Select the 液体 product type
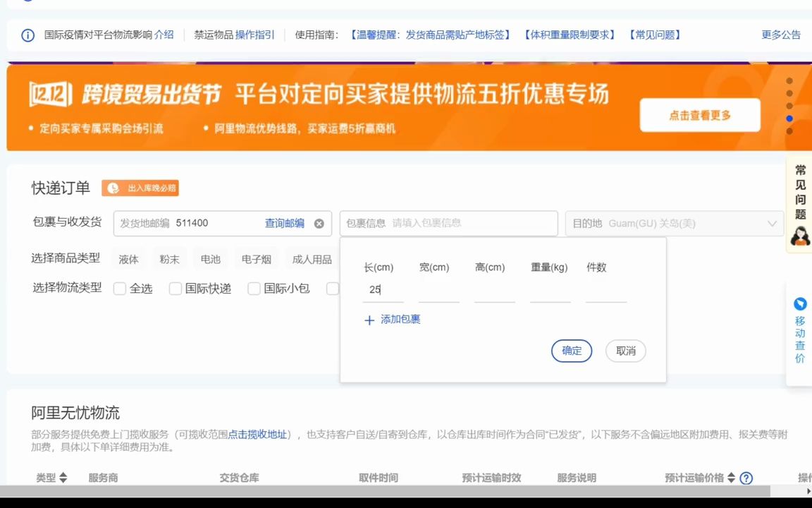This screenshot has height=508, width=812. [128, 259]
